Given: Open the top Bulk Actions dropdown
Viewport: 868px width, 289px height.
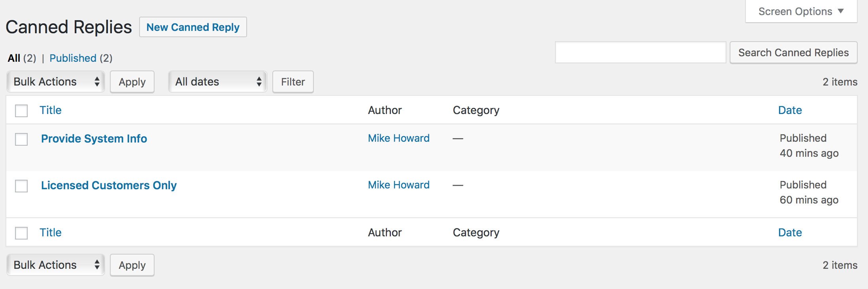Looking at the screenshot, I should click(56, 82).
